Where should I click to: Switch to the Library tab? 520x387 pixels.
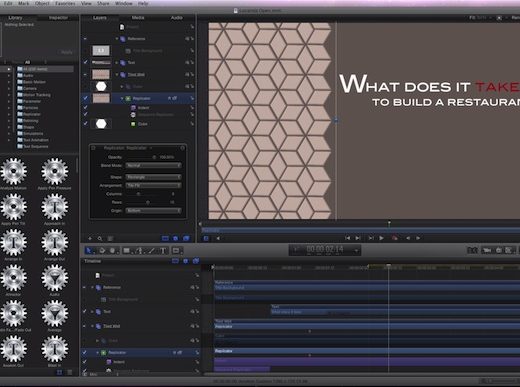pos(15,18)
